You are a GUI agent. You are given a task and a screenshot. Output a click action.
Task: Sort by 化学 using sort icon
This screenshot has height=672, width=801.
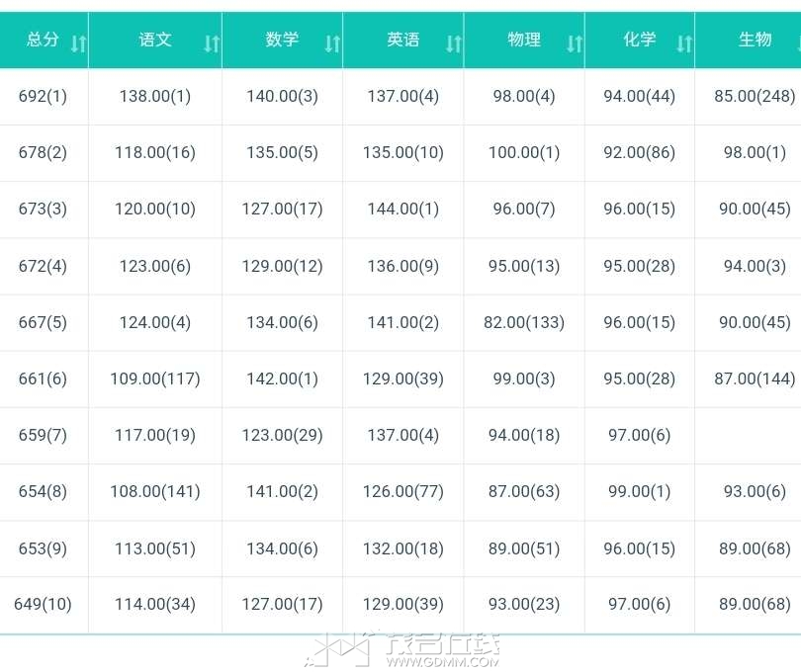tap(684, 43)
